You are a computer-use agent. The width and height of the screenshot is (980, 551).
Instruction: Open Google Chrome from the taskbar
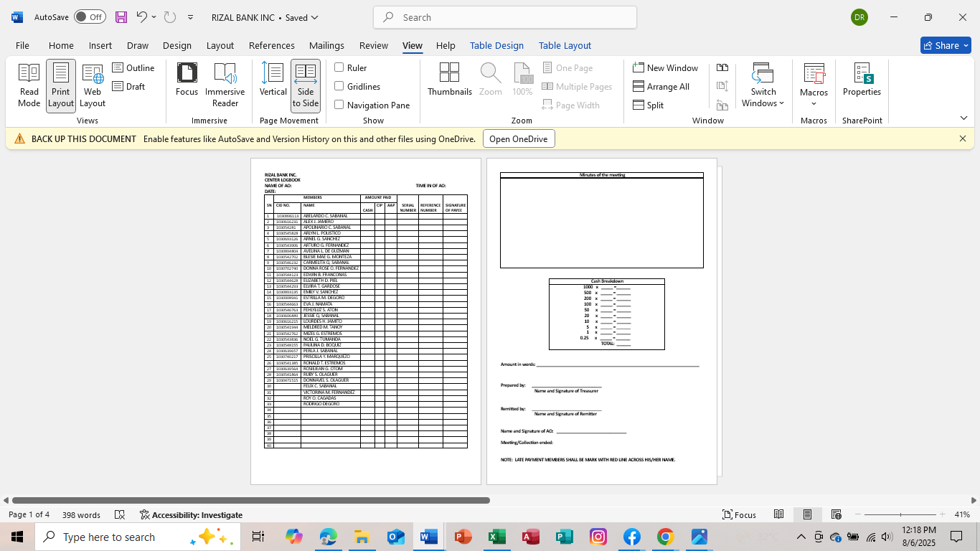point(665,537)
